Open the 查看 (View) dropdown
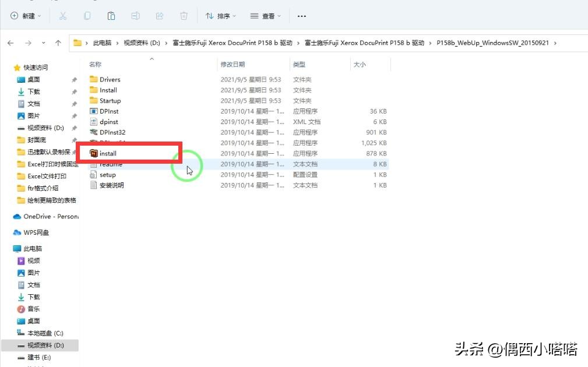Screen dimensions: 588x367 [x=265, y=16]
